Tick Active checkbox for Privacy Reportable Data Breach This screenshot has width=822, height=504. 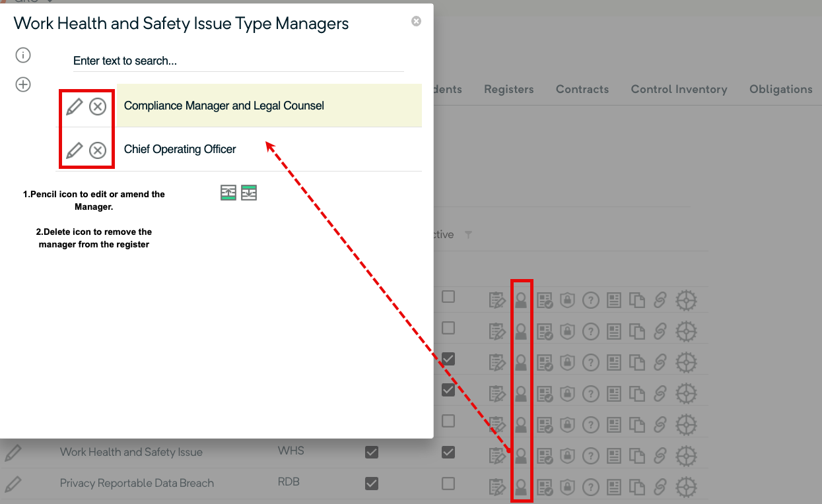tap(448, 484)
